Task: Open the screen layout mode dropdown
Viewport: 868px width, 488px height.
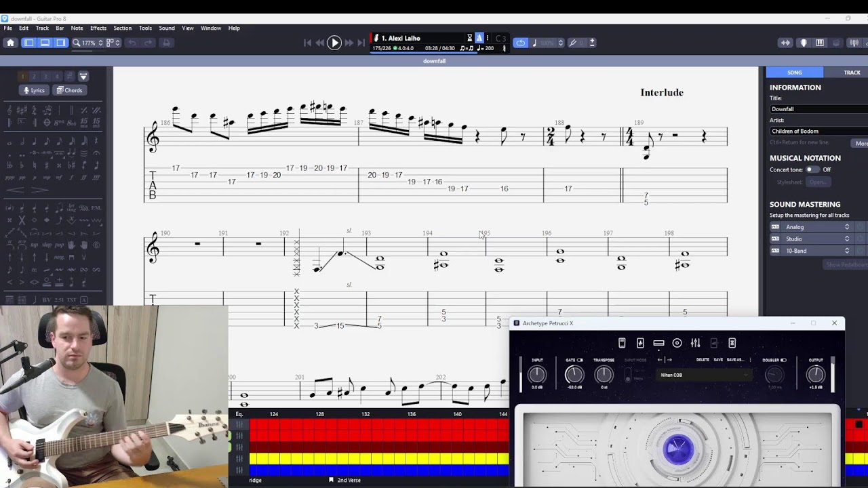Action: pyautogui.click(x=113, y=43)
